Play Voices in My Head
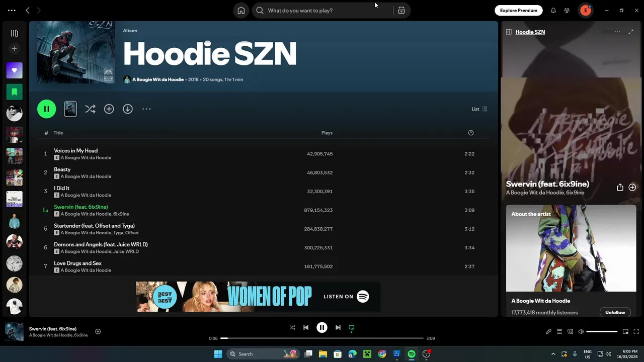The height and width of the screenshot is (362, 644). tap(75, 150)
